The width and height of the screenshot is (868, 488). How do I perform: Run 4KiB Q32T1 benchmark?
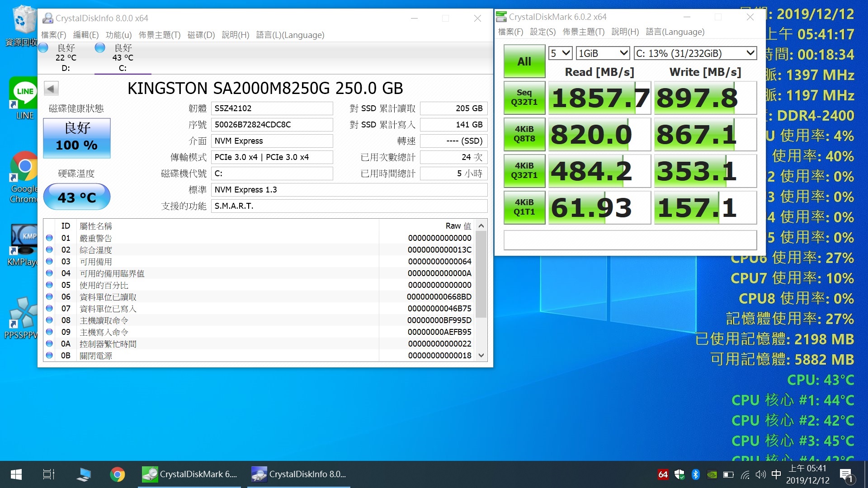click(524, 170)
